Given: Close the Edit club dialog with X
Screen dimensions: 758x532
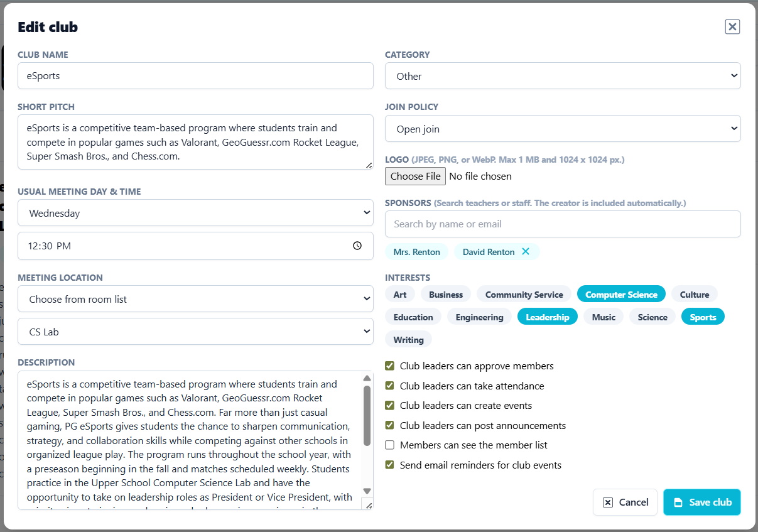Looking at the screenshot, I should coord(732,26).
